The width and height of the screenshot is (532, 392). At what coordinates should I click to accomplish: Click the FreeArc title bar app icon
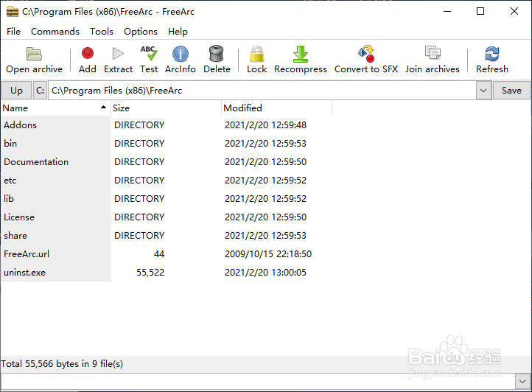pyautogui.click(x=13, y=12)
